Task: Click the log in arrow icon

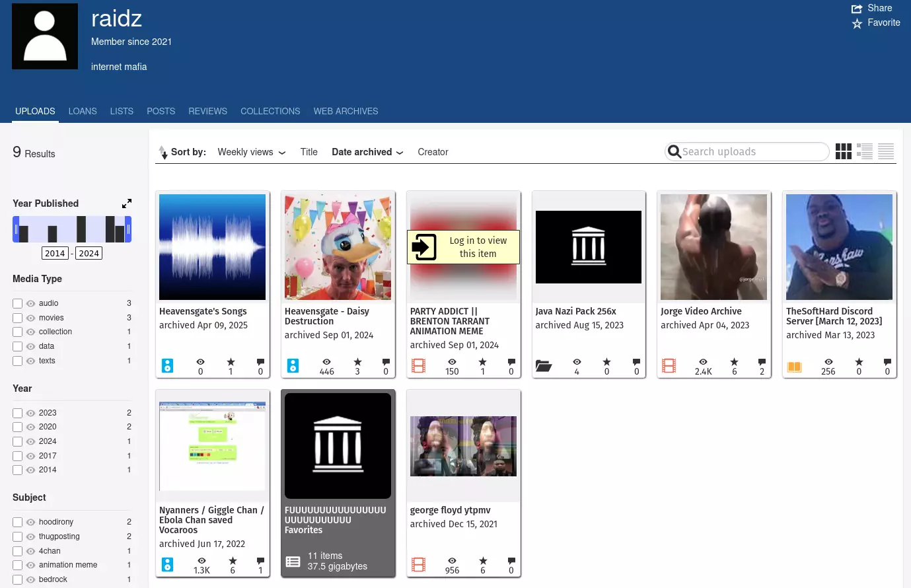Action: [424, 247]
